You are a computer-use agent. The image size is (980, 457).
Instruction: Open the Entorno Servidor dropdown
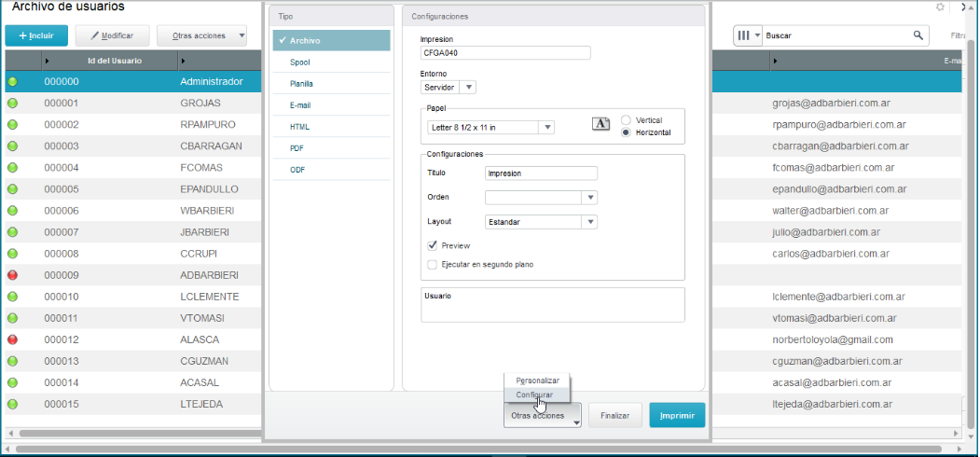[469, 87]
